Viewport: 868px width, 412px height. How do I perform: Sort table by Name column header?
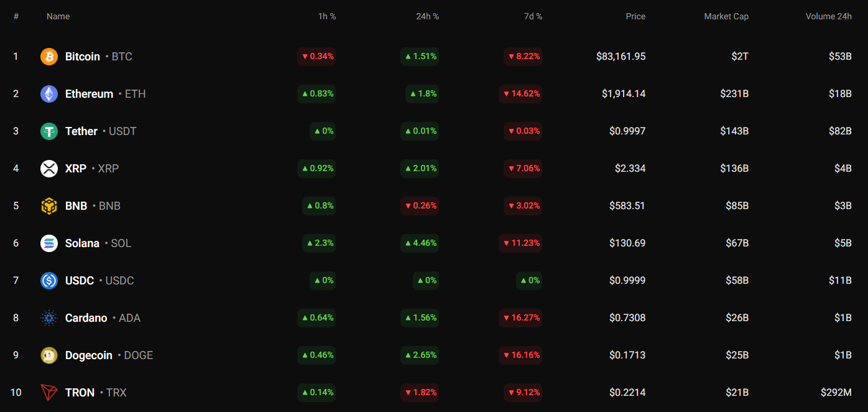58,16
